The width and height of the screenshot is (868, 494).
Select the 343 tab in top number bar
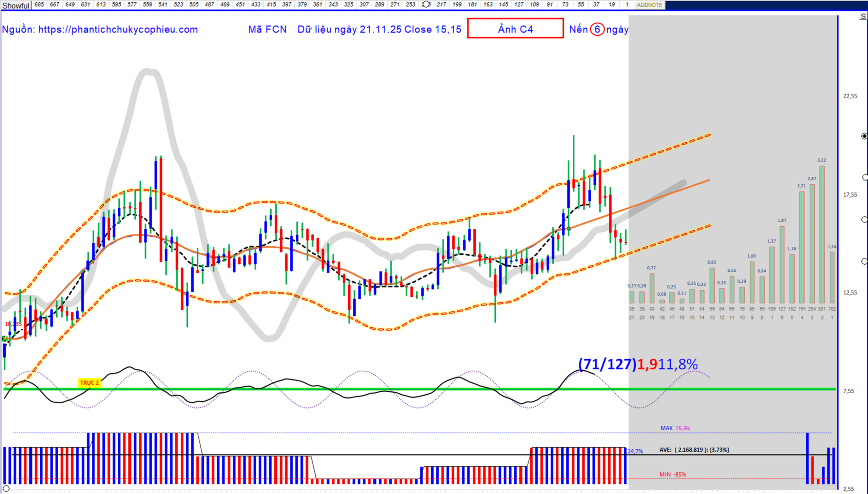pos(333,5)
